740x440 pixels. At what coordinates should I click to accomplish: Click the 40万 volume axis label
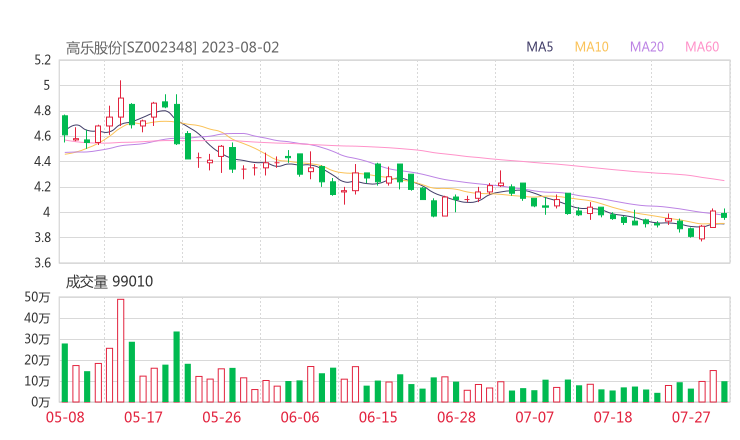pos(37,318)
